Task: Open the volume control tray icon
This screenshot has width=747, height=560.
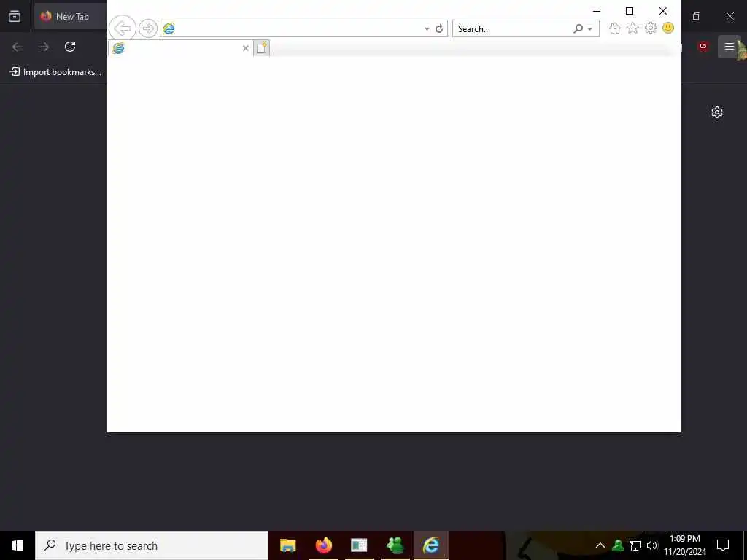Action: click(651, 545)
